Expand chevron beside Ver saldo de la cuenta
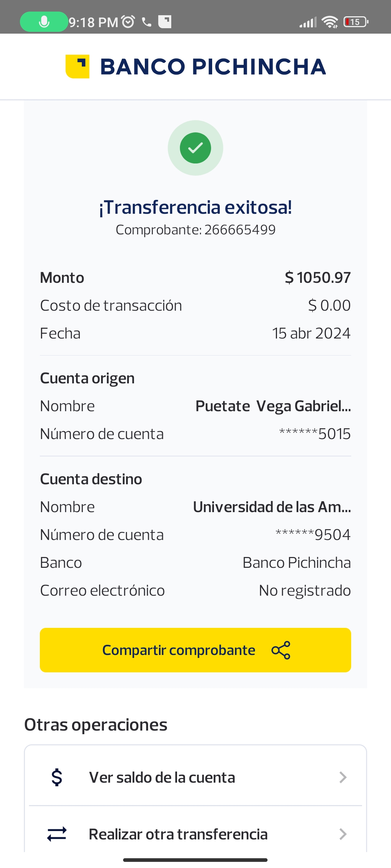The width and height of the screenshot is (391, 868). 343,777
